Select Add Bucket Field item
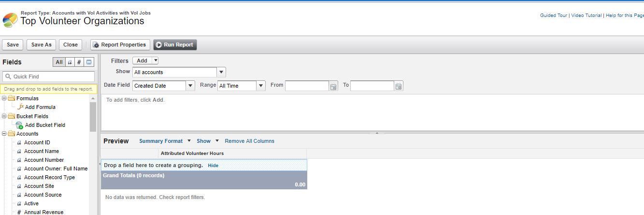The height and width of the screenshot is (215, 644). point(45,125)
